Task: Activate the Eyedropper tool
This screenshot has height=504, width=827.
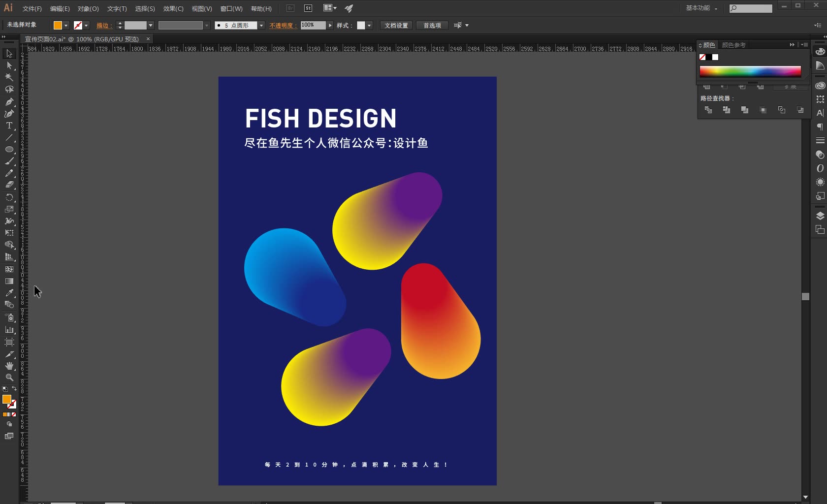Action: [9, 293]
